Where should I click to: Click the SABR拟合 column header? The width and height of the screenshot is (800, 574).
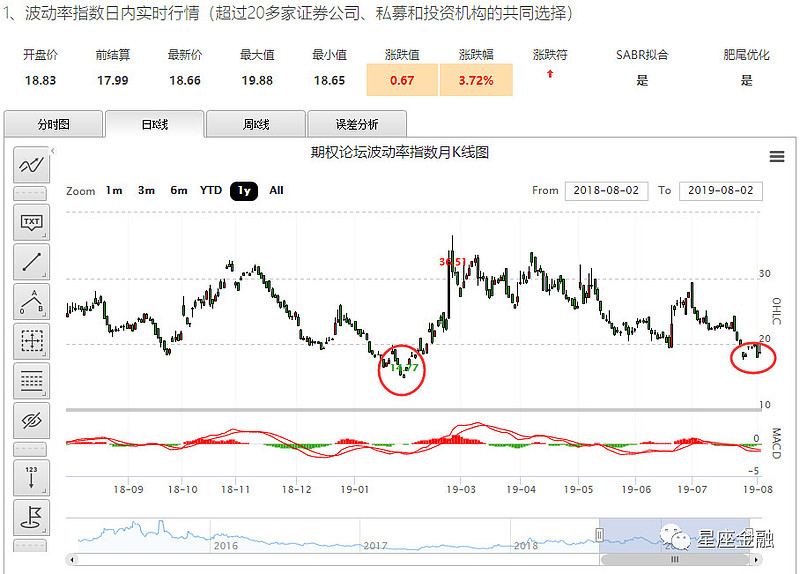[x=642, y=55]
